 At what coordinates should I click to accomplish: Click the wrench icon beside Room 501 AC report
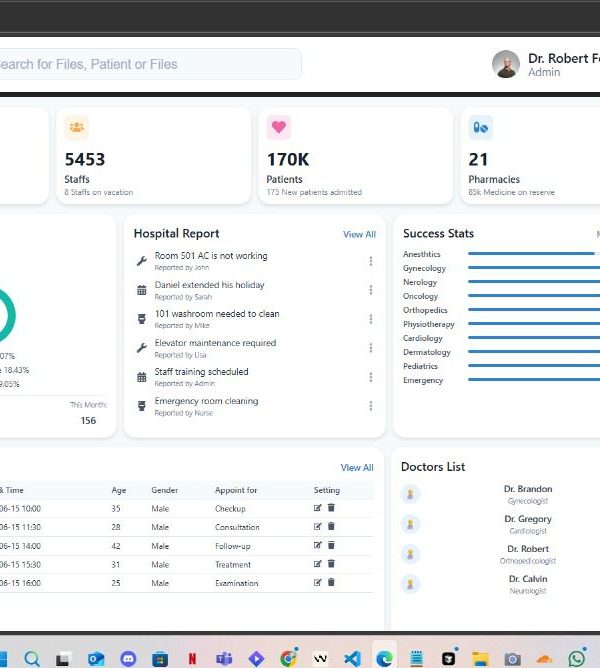(141, 261)
